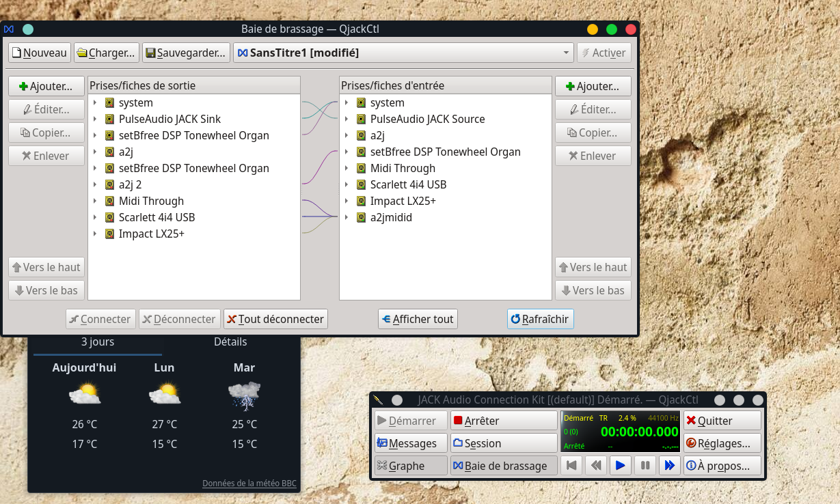840x504 pixels.
Task: Click the Mar thunderstorm forecast icon
Action: click(244, 395)
